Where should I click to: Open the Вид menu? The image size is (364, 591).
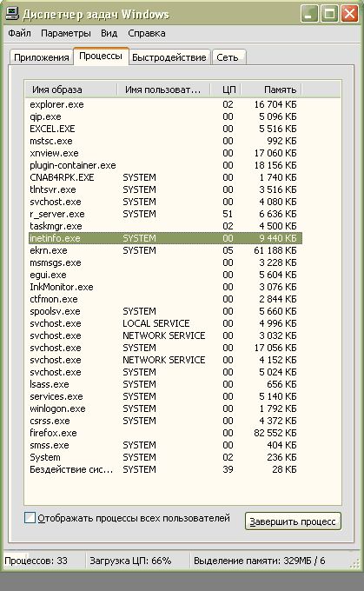click(x=109, y=33)
